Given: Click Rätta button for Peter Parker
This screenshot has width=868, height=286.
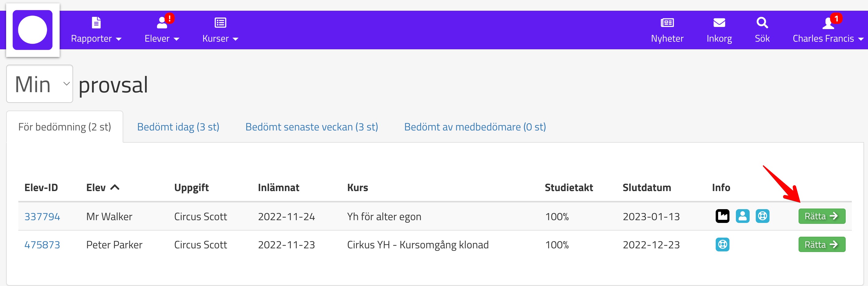Looking at the screenshot, I should point(821,245).
